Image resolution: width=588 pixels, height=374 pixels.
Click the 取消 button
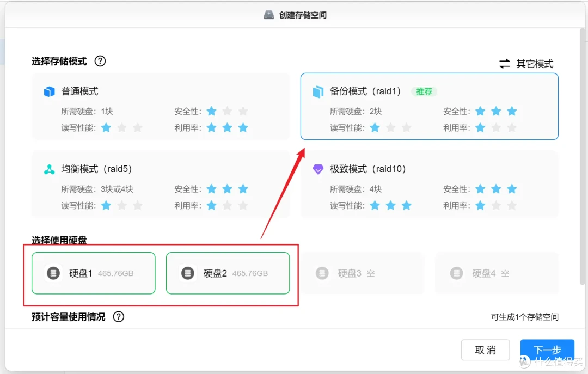(485, 350)
